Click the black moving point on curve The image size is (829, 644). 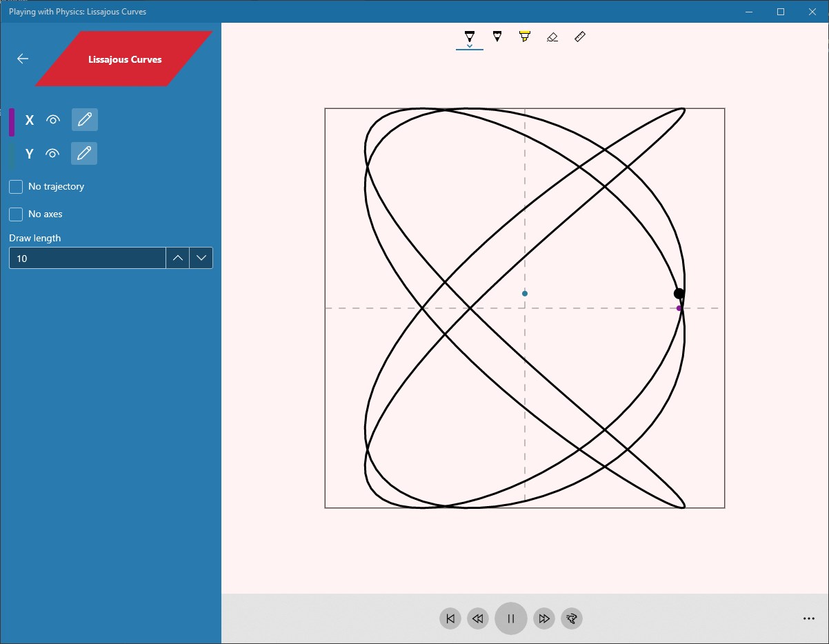pos(679,294)
